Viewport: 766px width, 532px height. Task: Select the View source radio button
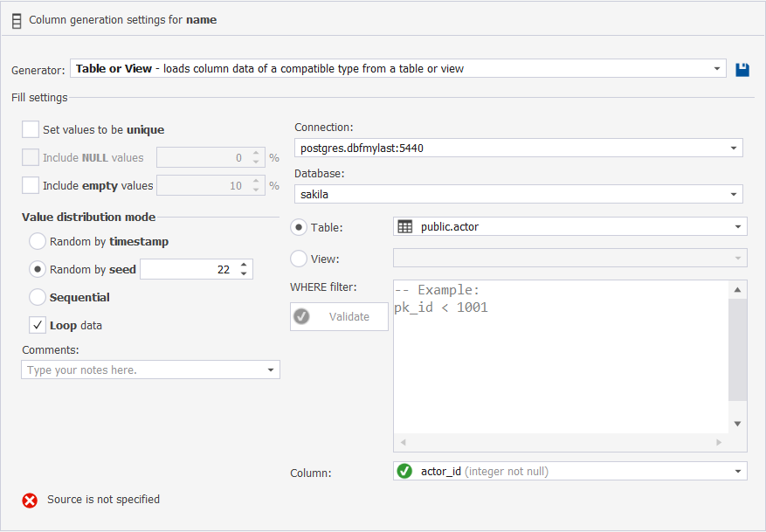(x=299, y=259)
